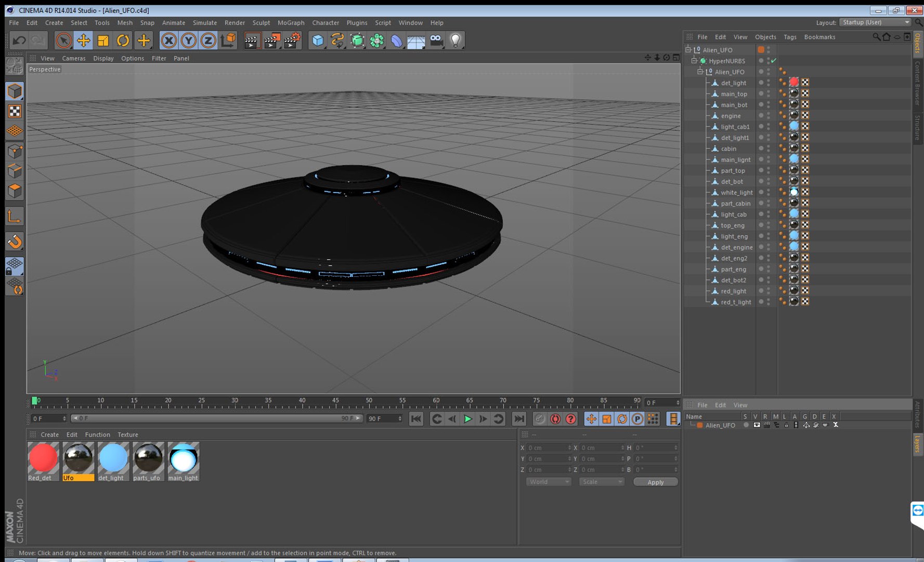Enable record active objects button

pos(540,418)
